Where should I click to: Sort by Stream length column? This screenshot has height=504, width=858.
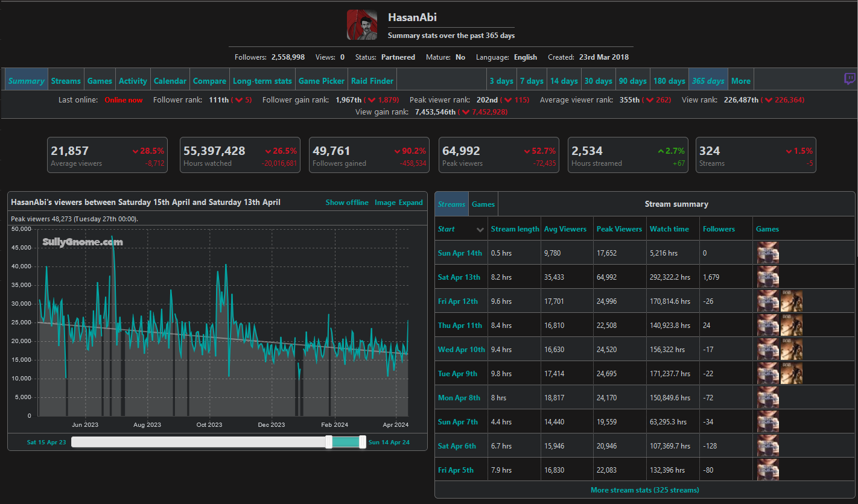click(x=515, y=229)
